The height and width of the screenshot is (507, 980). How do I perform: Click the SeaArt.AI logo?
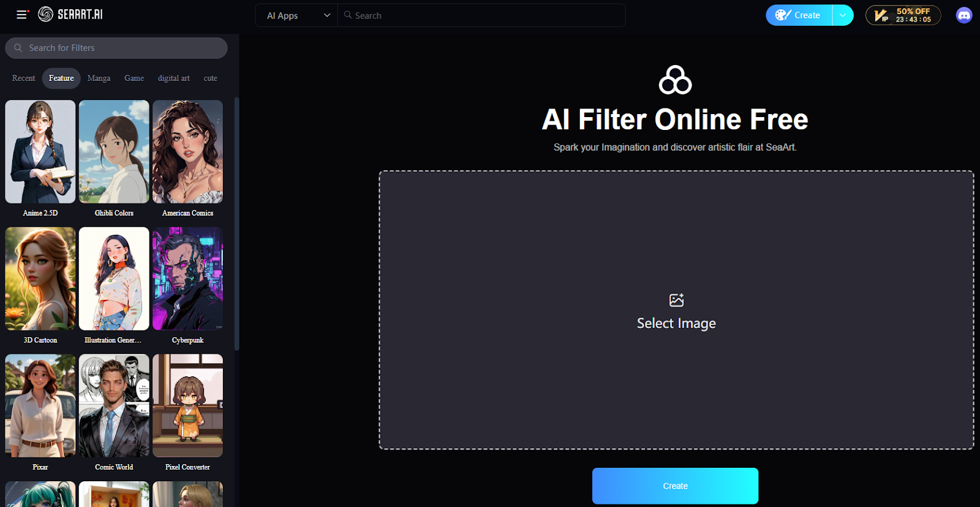tap(70, 15)
